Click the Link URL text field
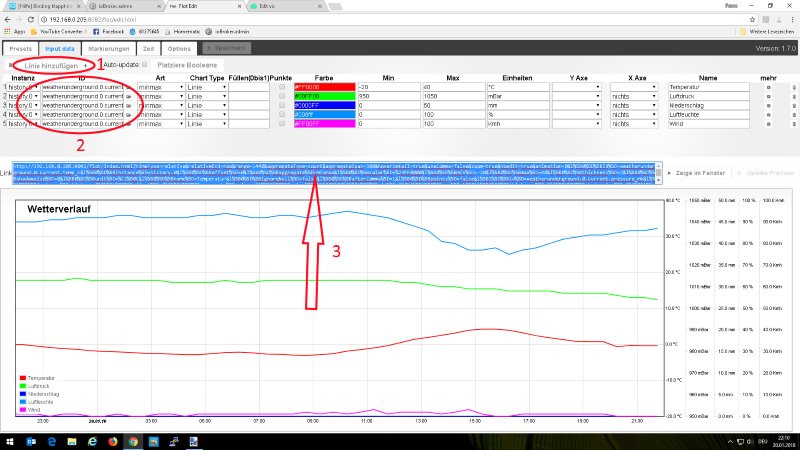Screen dimensions: 800x450 [x=337, y=172]
